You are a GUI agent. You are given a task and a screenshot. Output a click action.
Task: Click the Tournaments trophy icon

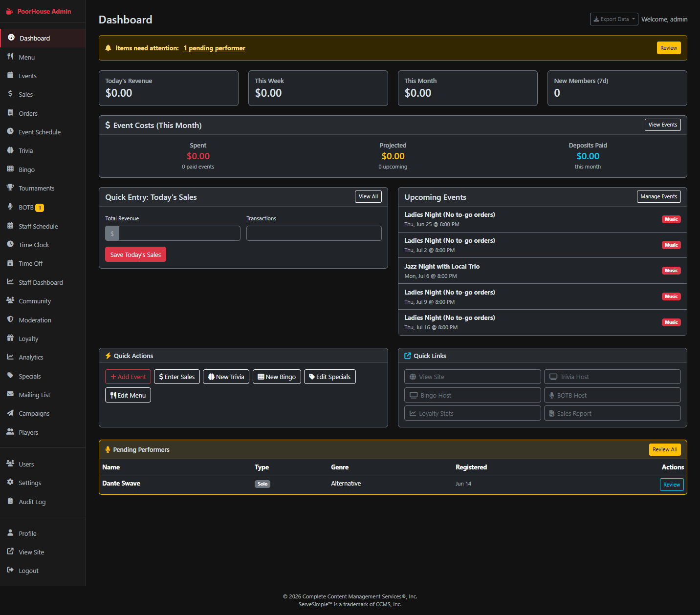tap(10, 188)
